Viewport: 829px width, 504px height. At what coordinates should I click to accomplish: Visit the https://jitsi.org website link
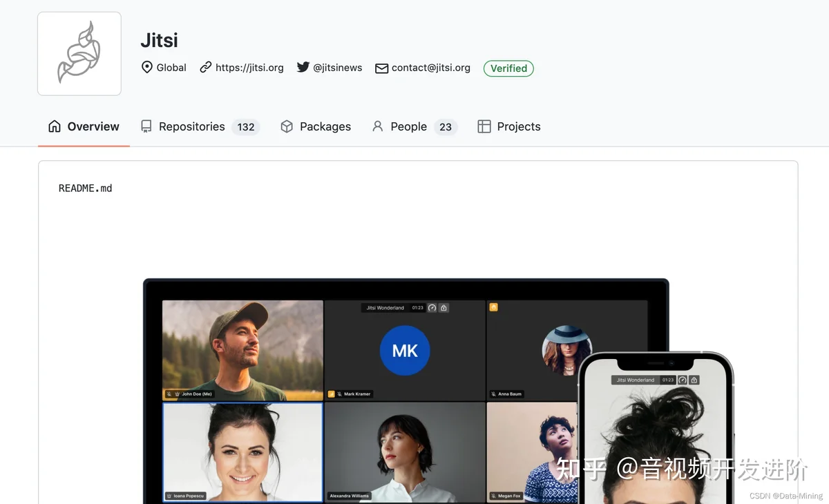[249, 68]
